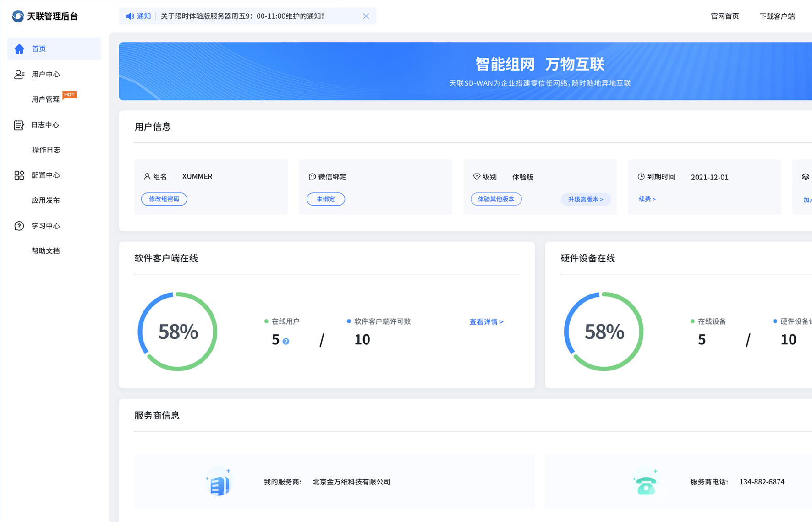
Task: Click the help icon beside online users count
Action: [286, 342]
